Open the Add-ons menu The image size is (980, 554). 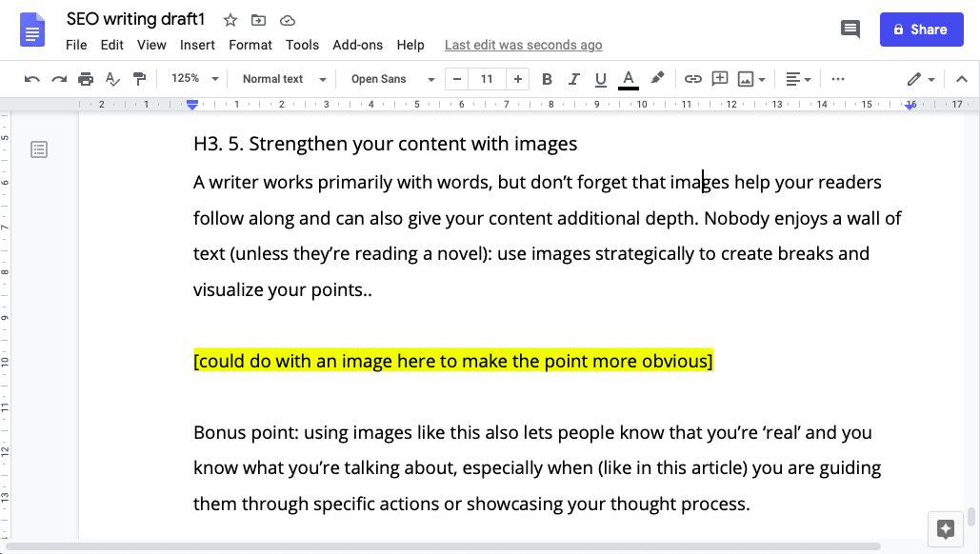[x=357, y=45]
